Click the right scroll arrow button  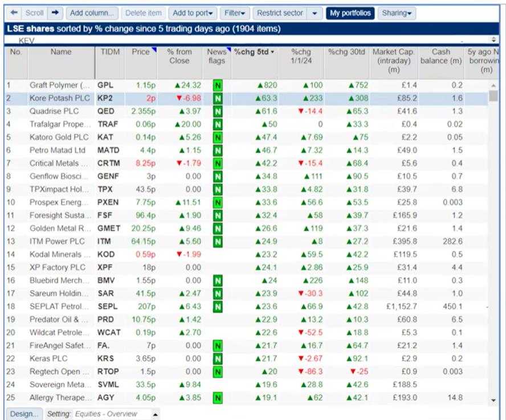(x=55, y=13)
